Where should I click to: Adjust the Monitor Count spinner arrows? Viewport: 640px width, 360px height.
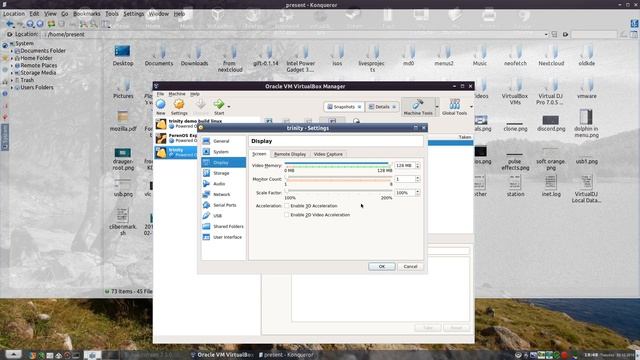pyautogui.click(x=418, y=179)
